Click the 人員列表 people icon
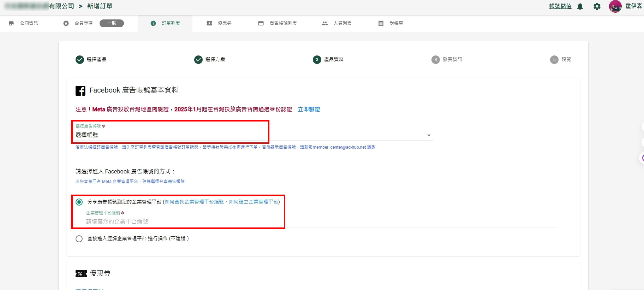 325,23
